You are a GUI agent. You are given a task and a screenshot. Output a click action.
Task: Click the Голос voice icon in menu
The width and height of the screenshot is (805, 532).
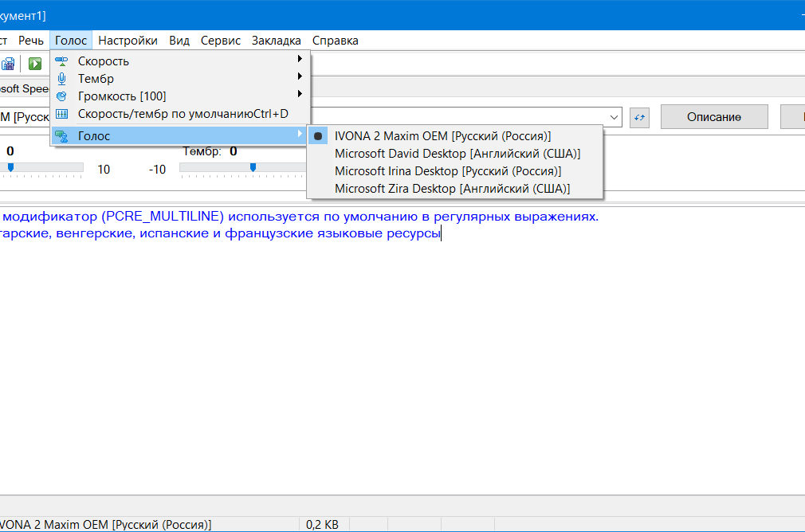(x=61, y=136)
